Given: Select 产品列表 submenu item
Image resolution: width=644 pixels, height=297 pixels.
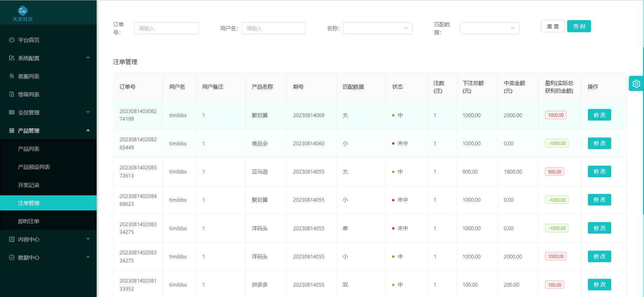Looking at the screenshot, I should click(48, 149).
